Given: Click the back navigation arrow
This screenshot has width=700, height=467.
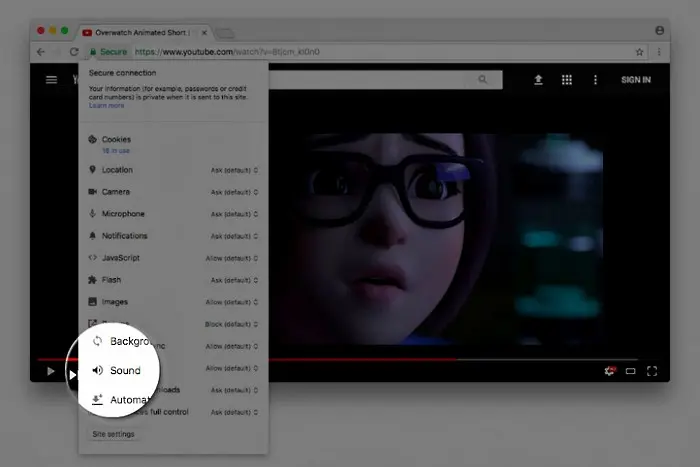Looking at the screenshot, I should coord(41,52).
